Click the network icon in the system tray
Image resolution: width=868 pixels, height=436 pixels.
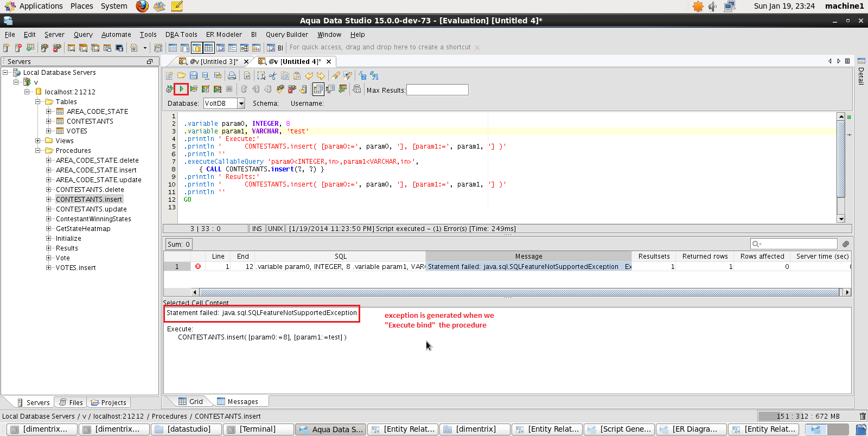click(x=730, y=6)
